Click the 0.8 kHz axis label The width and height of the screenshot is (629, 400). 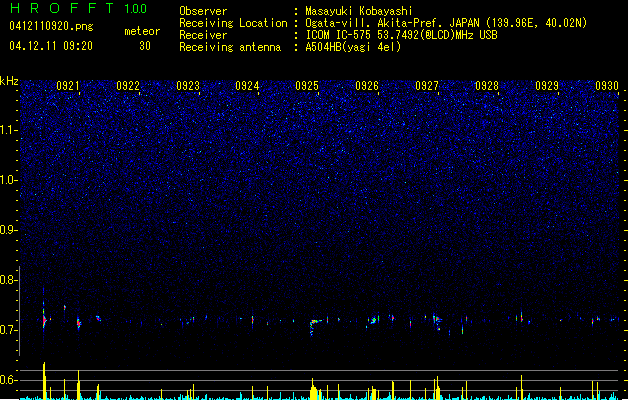pos(8,280)
